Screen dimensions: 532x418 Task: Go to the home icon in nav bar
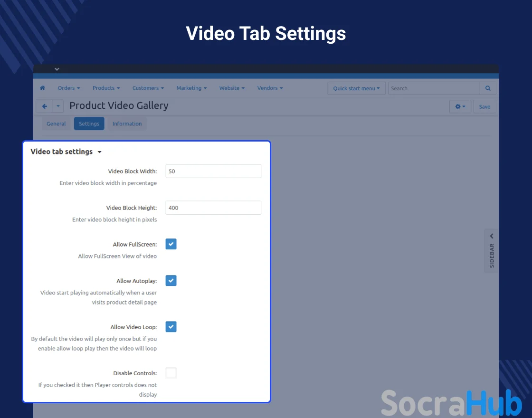tap(42, 88)
